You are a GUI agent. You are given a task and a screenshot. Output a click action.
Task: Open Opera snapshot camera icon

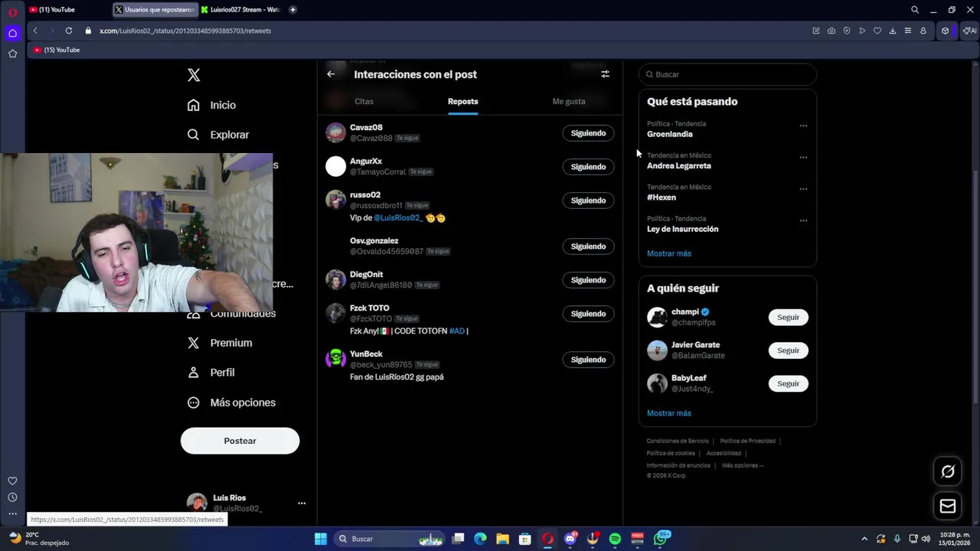(x=831, y=31)
